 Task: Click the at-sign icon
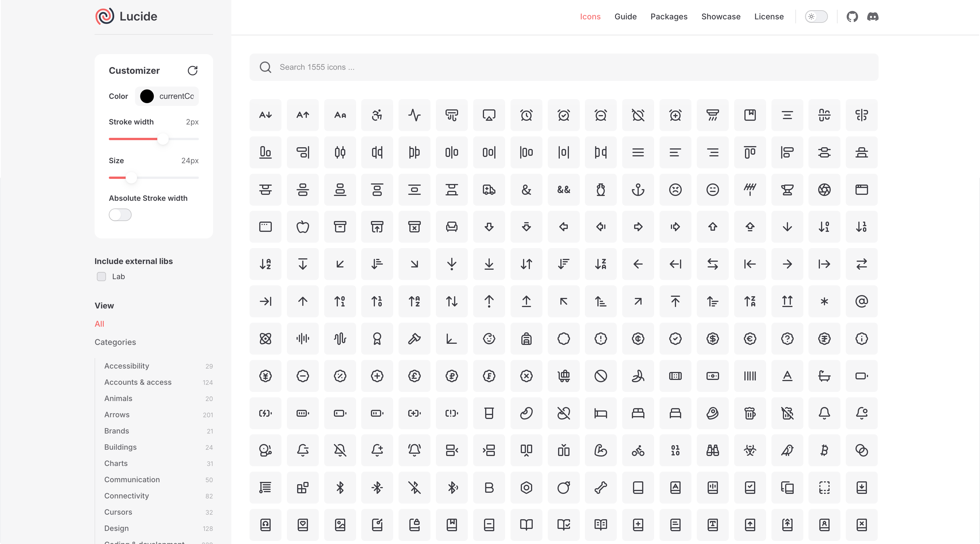click(862, 301)
